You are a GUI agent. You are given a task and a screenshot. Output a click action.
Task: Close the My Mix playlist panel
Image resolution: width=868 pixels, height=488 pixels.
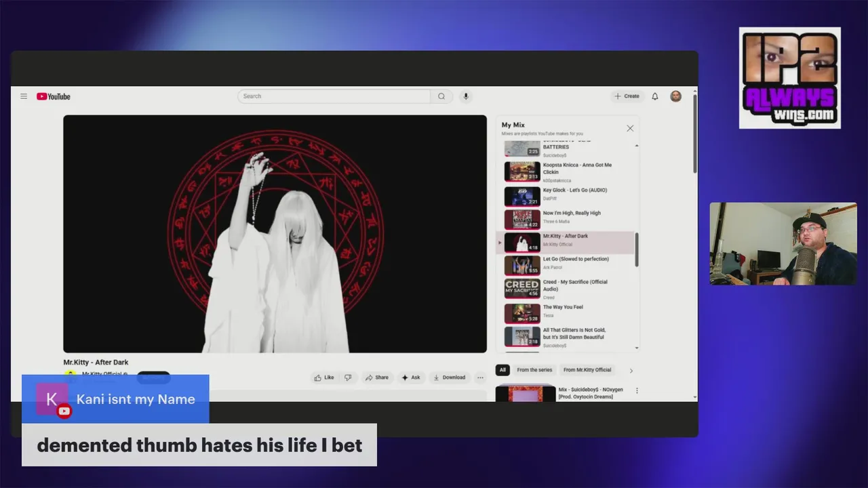630,128
